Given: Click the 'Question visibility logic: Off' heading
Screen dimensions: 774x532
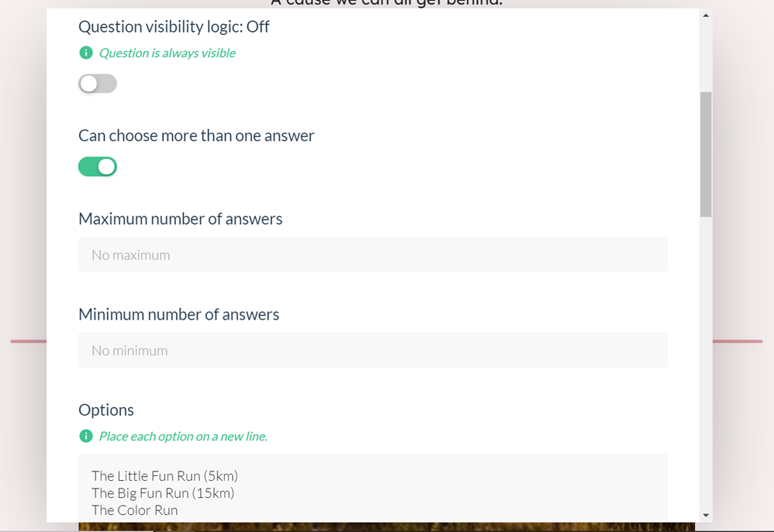Looking at the screenshot, I should (174, 26).
